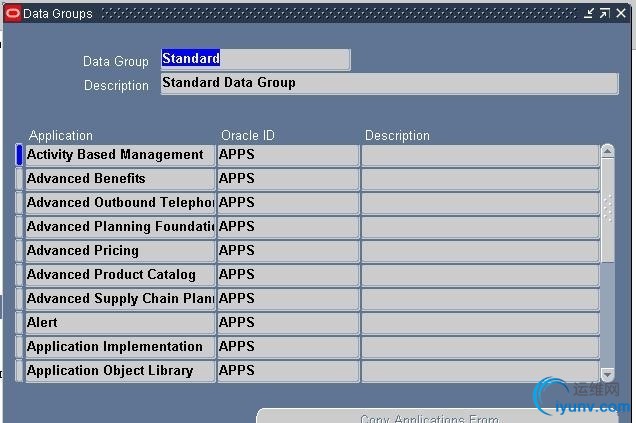Image resolution: width=636 pixels, height=423 pixels.
Task: Click the Standard Data Group description field
Action: click(x=390, y=84)
